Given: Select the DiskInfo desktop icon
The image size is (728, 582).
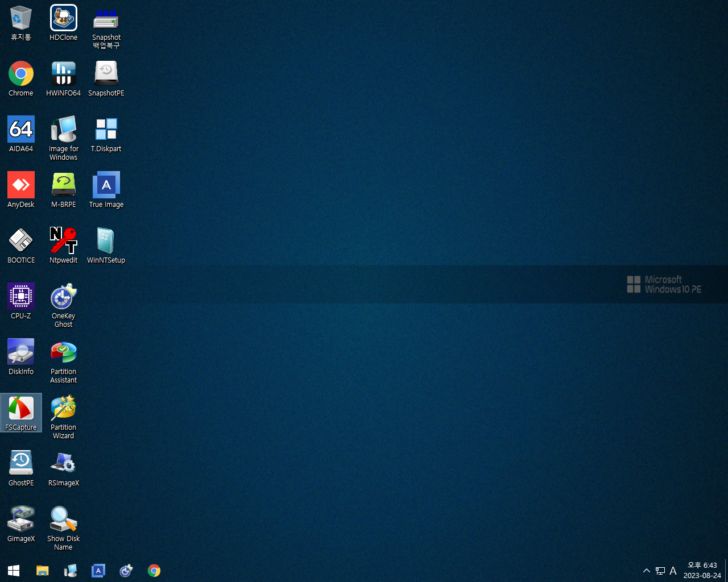Looking at the screenshot, I should pos(21,357).
